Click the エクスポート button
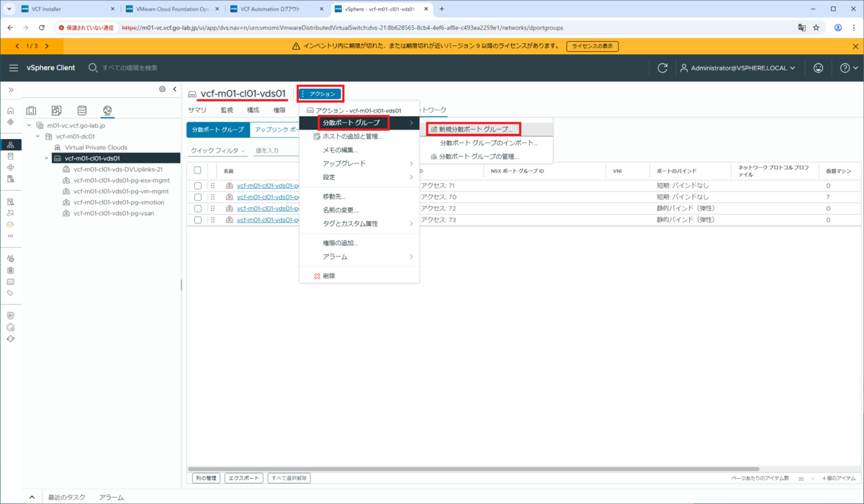Image resolution: width=864 pixels, height=504 pixels. [x=243, y=478]
